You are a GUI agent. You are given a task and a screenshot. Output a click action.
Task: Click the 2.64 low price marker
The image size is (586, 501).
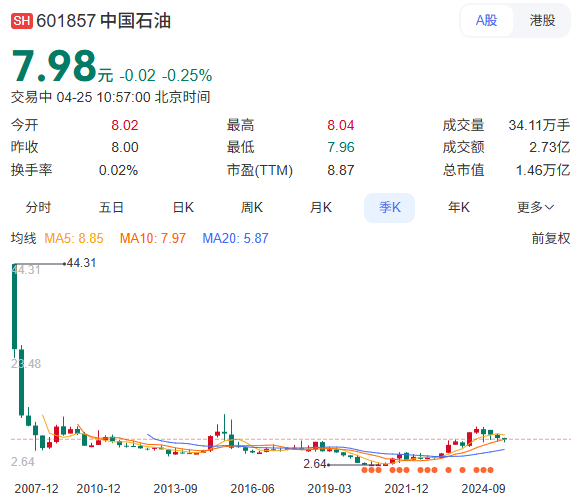315,464
